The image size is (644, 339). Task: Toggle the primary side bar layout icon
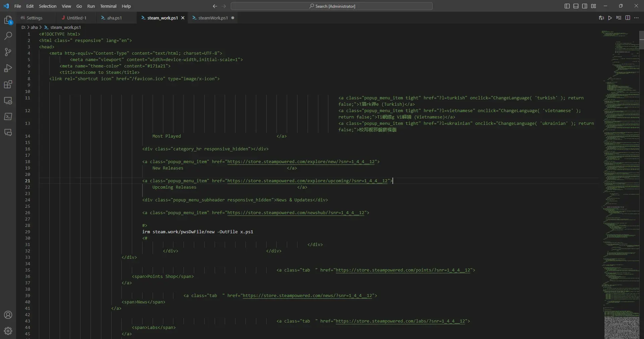(567, 6)
